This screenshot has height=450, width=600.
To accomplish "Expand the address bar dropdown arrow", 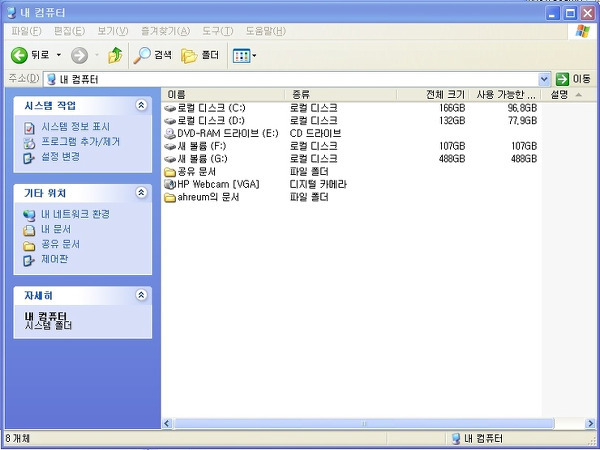I will [x=544, y=79].
